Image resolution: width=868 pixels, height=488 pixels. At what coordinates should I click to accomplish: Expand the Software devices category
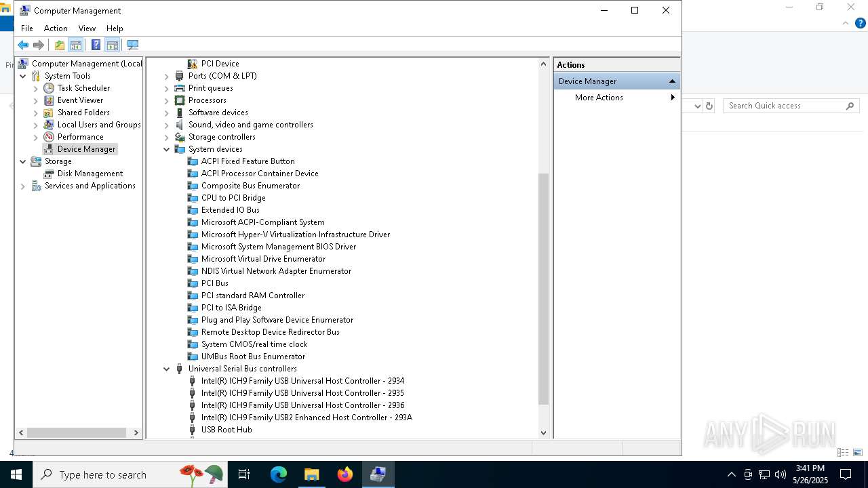pos(167,113)
